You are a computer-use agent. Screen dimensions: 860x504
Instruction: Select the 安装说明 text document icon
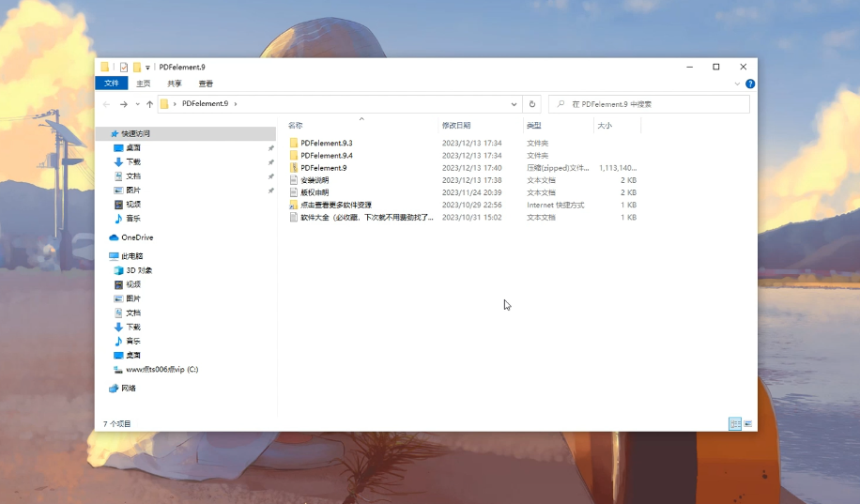[x=294, y=180]
